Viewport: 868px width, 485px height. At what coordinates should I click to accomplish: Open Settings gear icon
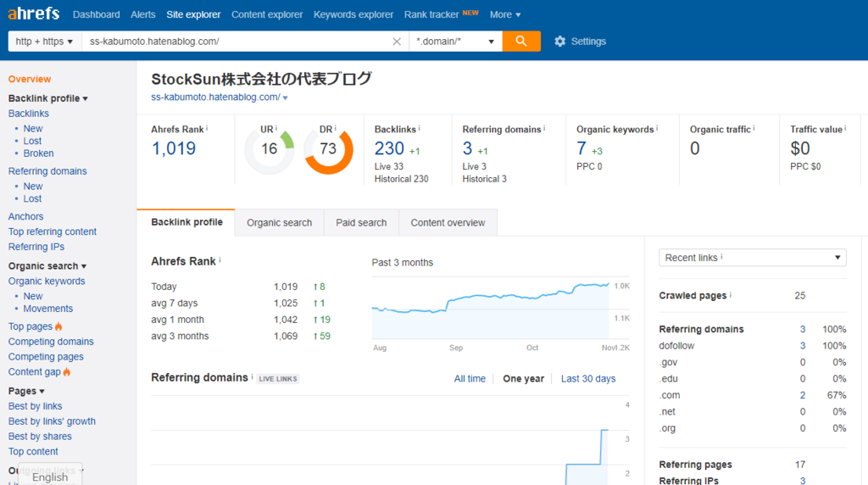click(x=560, y=42)
